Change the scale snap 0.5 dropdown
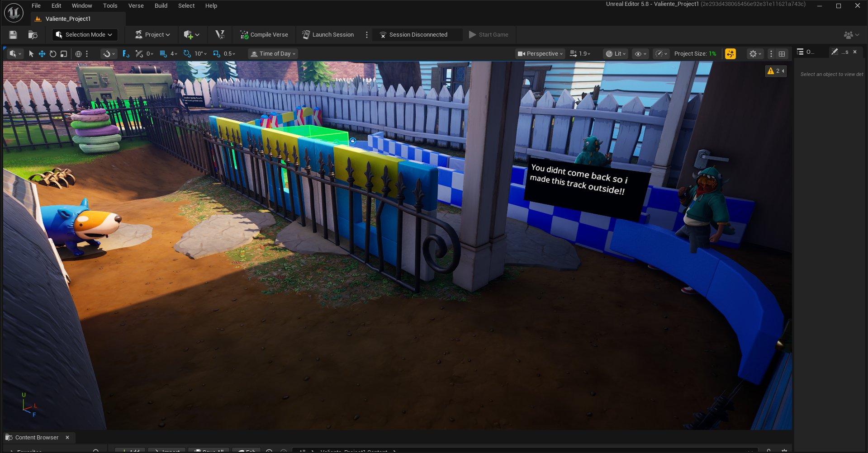Viewport: 868px width, 453px height. pos(230,54)
